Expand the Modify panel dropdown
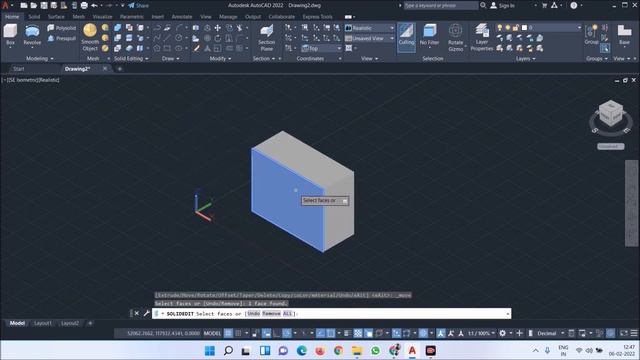The width and height of the screenshot is (640, 360). coord(220,58)
